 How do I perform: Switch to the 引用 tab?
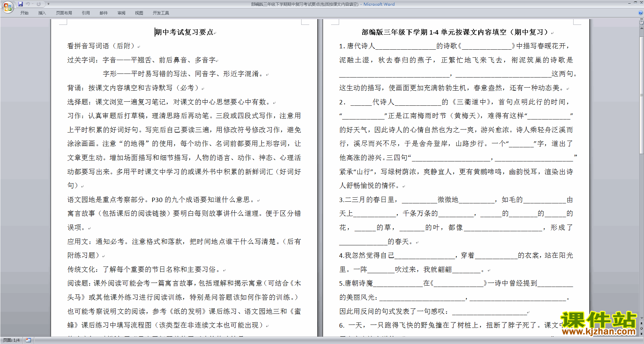click(86, 13)
